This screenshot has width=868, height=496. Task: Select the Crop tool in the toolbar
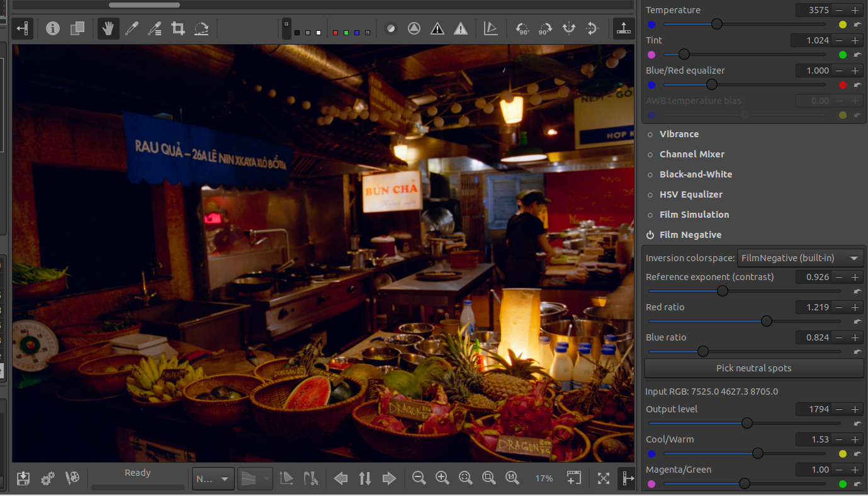pyautogui.click(x=178, y=28)
